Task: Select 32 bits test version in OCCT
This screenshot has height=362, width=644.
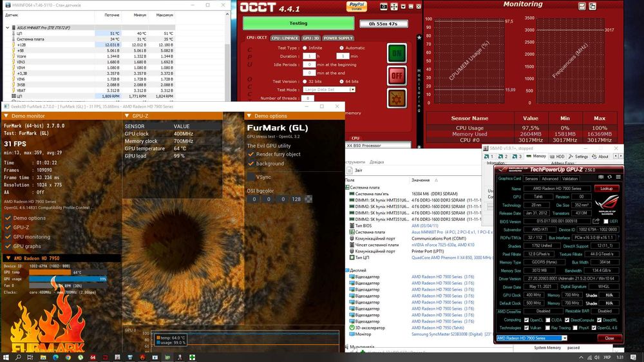Action: click(305, 81)
